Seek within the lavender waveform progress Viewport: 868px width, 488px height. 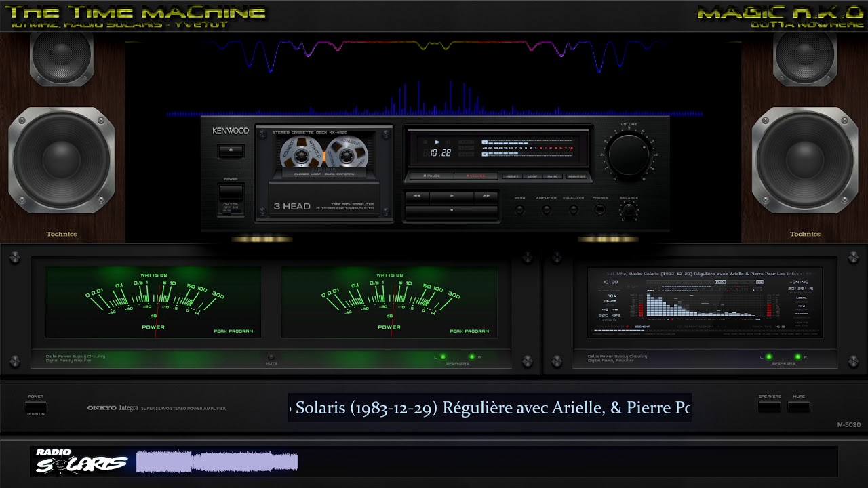click(x=217, y=462)
